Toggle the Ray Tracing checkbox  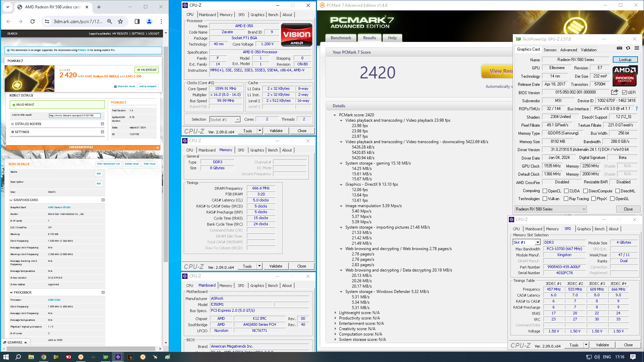[566, 199]
